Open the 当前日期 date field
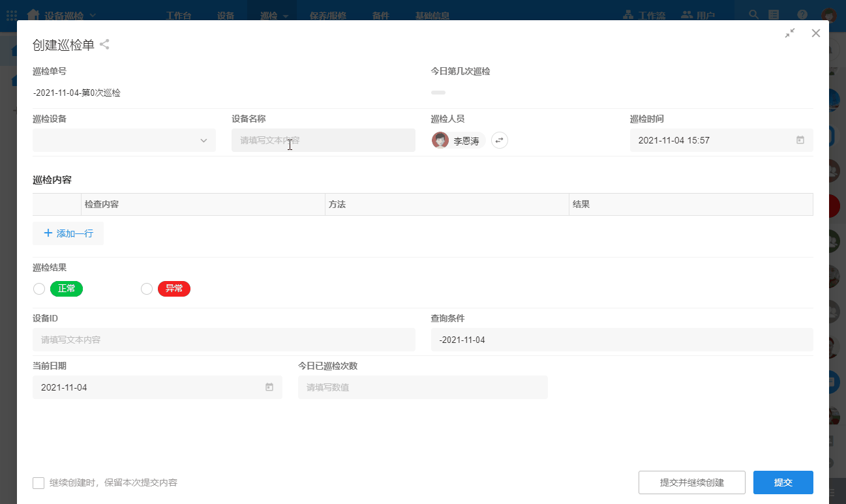This screenshot has width=846, height=504. coord(157,387)
